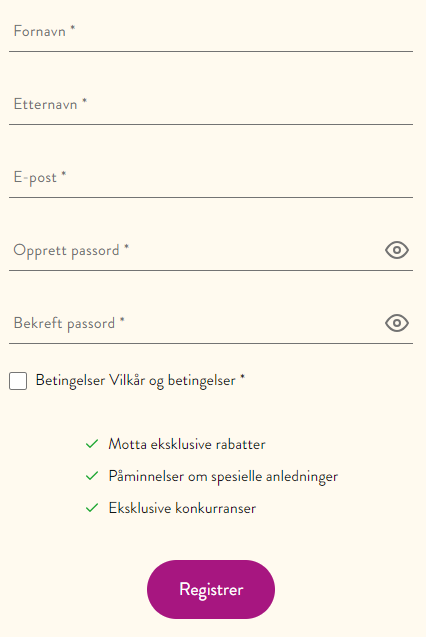Viewport: 426px width, 637px height.
Task: Click the asterisk after the betingelser label
Action: point(242,377)
